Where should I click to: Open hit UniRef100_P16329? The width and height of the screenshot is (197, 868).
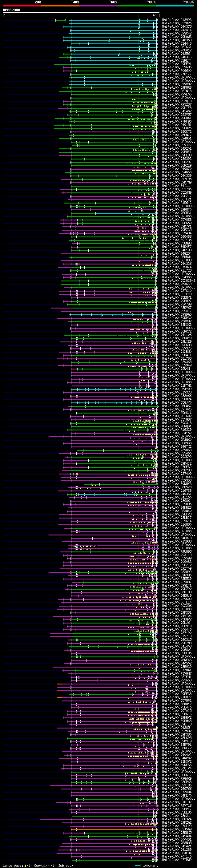[x=177, y=430]
